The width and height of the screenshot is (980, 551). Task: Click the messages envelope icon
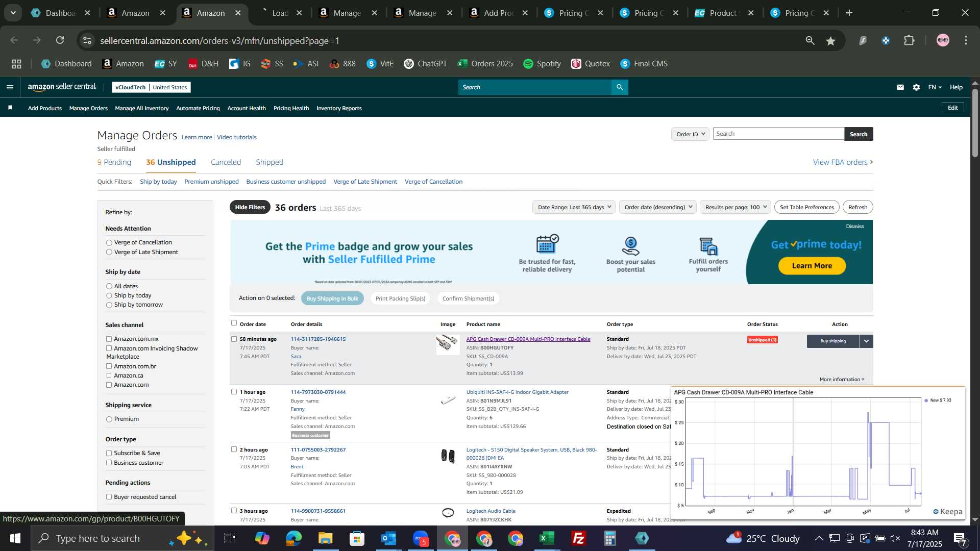pos(900,87)
